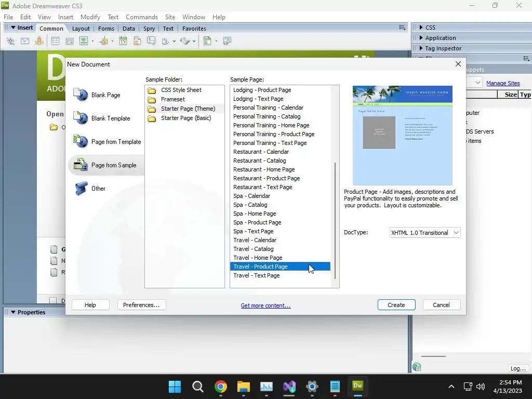Click the Tag Chooser icon
Viewport: 532px width, 399px height.
[227, 41]
